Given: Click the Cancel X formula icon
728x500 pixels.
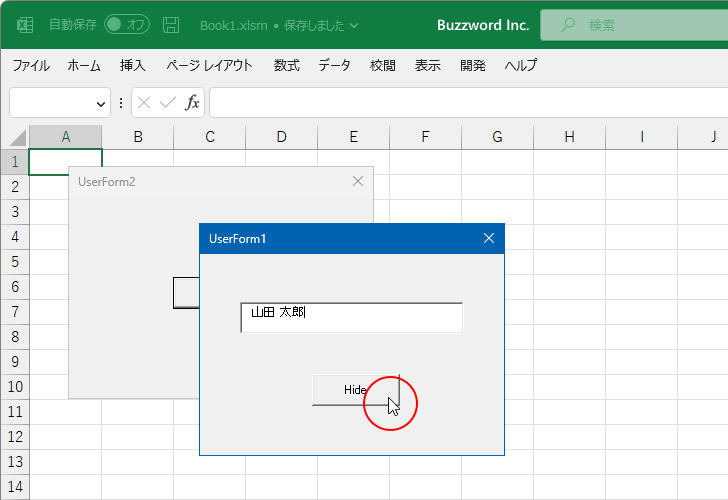Looking at the screenshot, I should click(144, 103).
